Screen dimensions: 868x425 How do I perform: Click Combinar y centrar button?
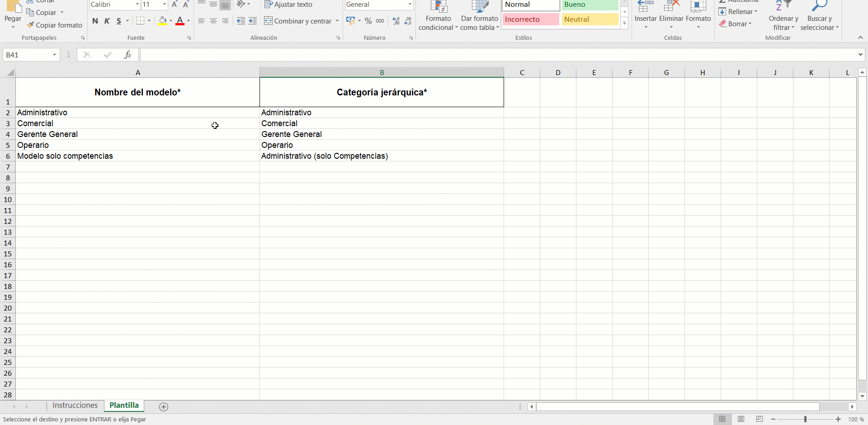298,21
